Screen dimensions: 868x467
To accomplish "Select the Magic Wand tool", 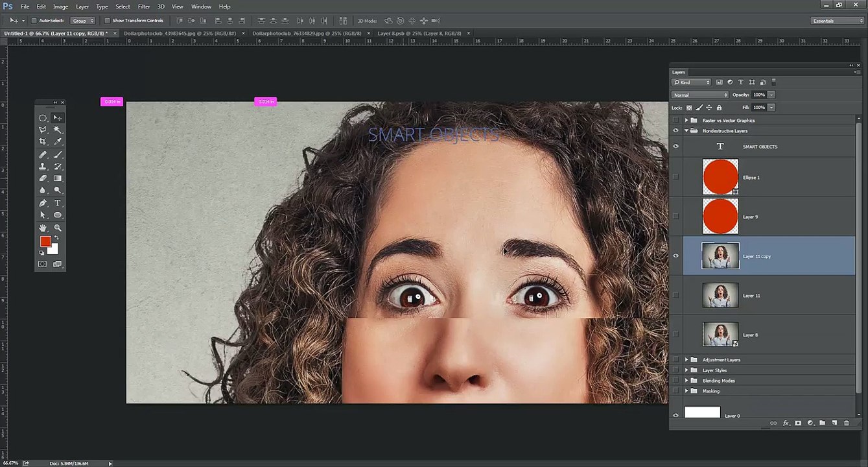I will coord(58,130).
